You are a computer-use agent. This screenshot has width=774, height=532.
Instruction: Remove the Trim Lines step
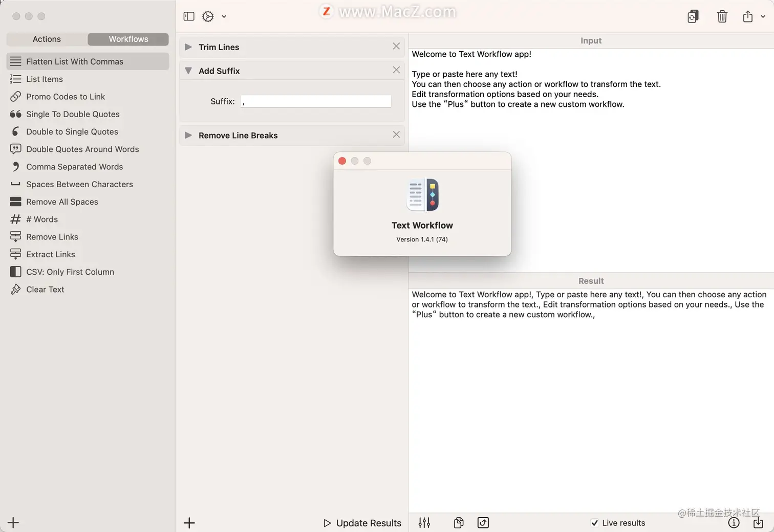click(396, 46)
